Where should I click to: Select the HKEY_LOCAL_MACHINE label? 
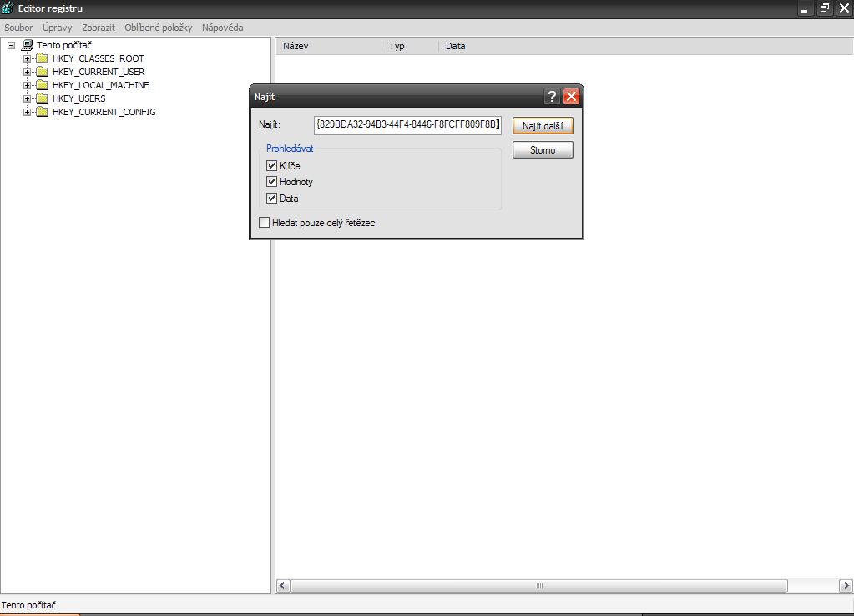click(x=101, y=85)
